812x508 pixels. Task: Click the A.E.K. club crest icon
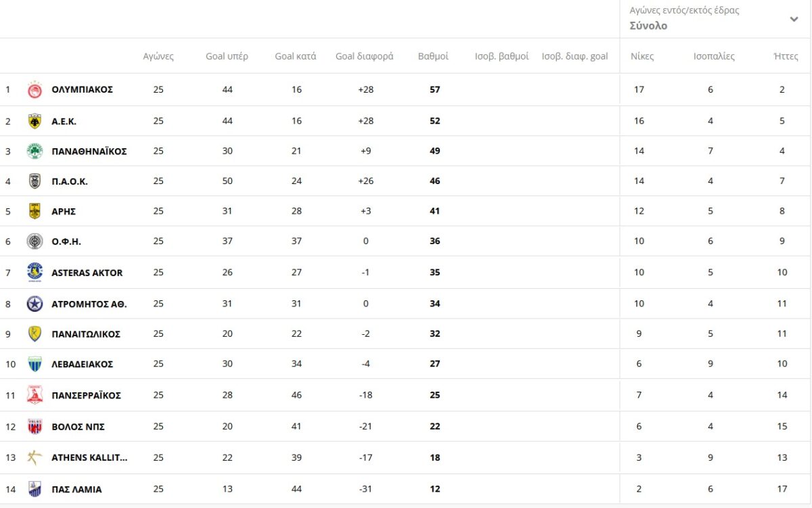click(35, 121)
